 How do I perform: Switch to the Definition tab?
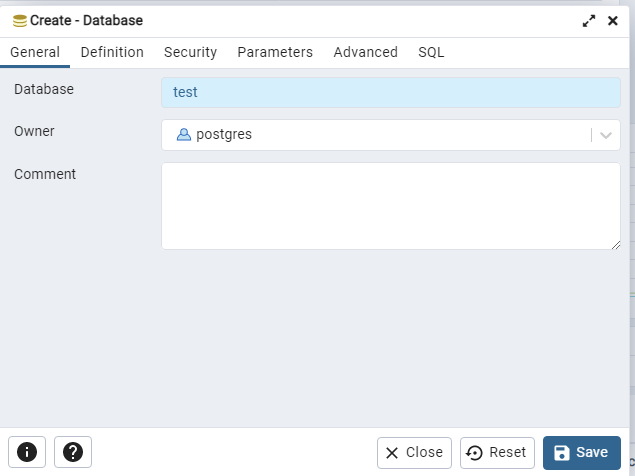pos(112,52)
